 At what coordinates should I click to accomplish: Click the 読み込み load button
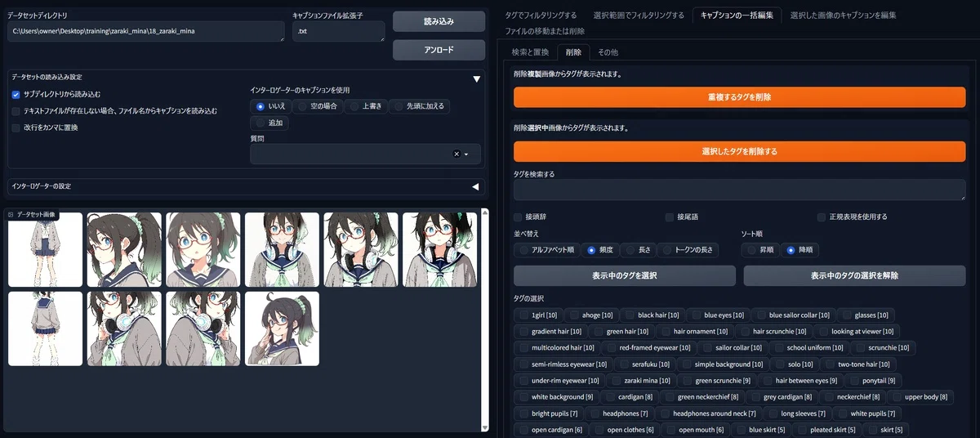439,21
